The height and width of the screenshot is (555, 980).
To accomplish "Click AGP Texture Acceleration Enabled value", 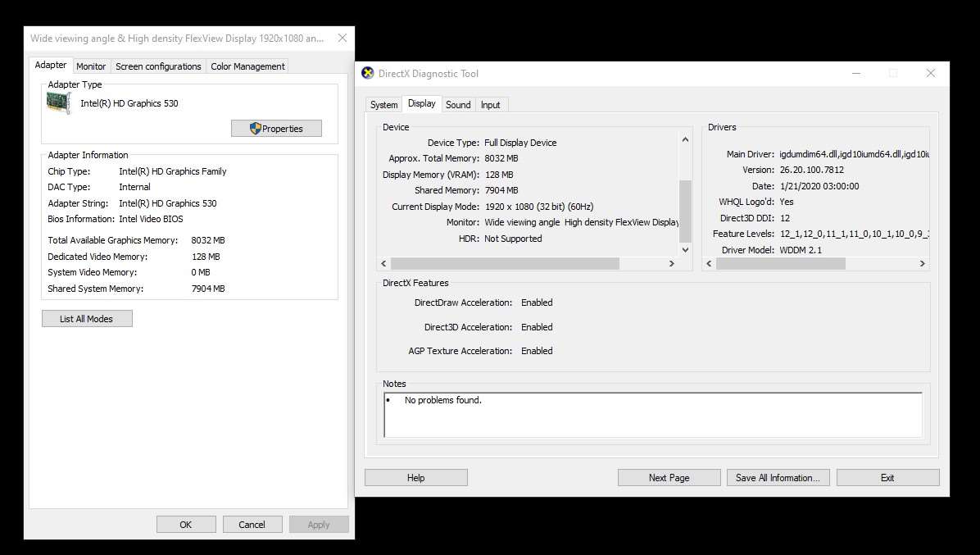I will coord(537,351).
